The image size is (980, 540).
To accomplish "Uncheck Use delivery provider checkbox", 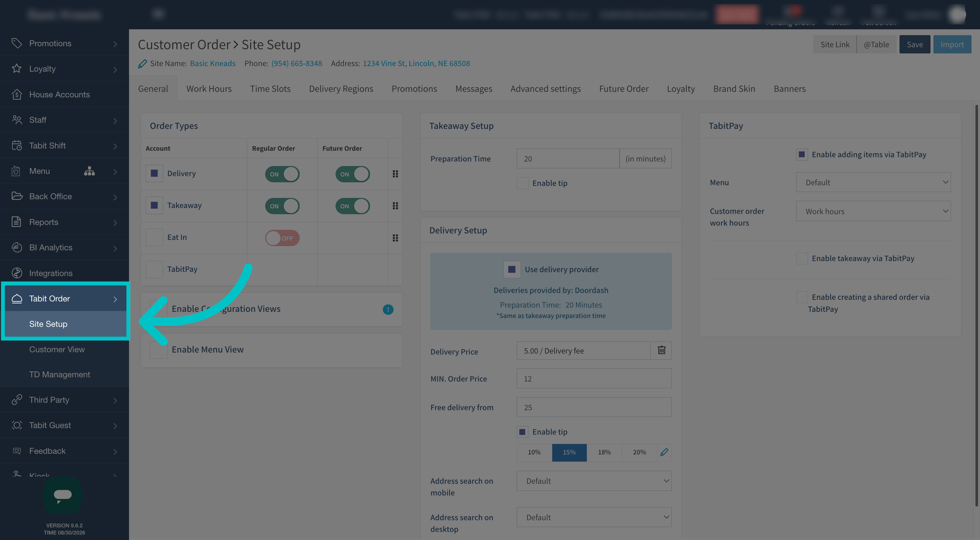I will pos(512,269).
